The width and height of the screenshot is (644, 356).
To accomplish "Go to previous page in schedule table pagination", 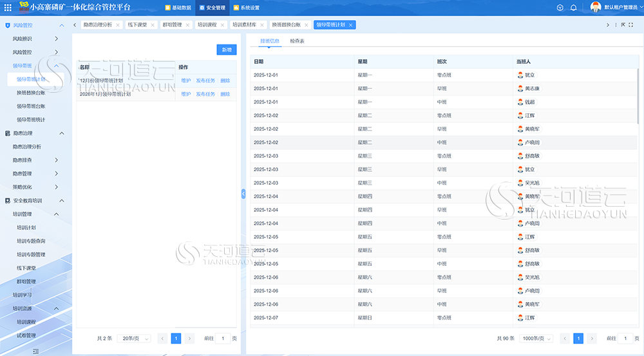I will (565, 339).
